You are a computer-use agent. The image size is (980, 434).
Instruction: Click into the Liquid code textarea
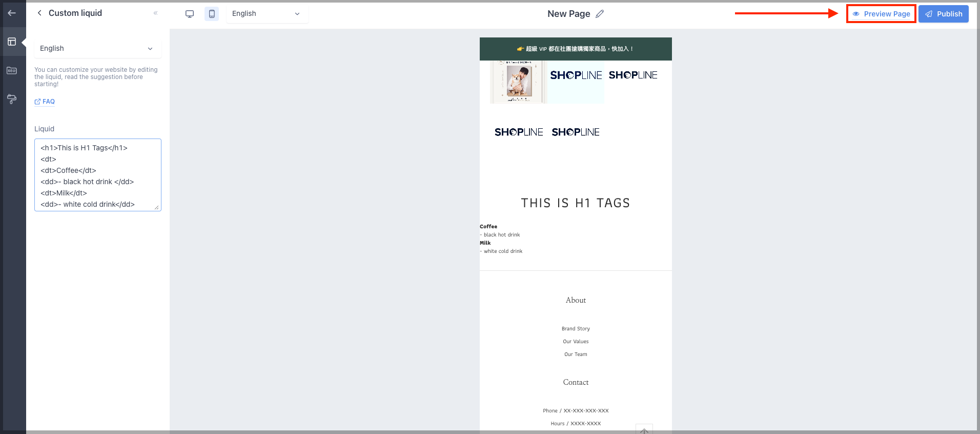pyautogui.click(x=98, y=175)
